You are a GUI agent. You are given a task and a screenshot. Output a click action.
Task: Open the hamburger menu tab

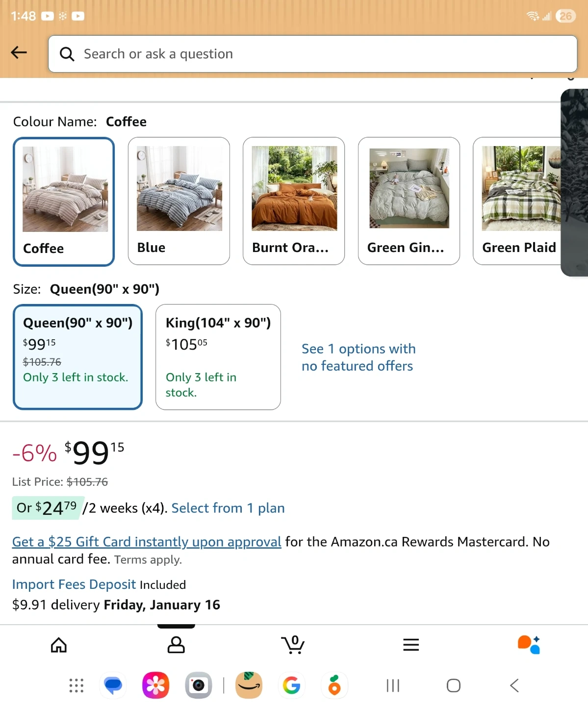coord(411,645)
